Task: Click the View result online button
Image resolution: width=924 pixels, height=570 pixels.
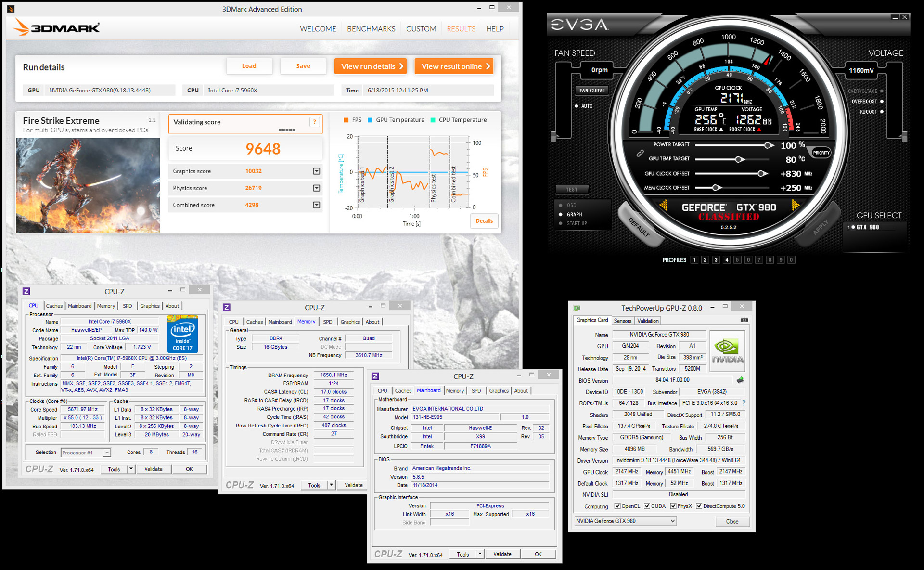Action: [454, 66]
